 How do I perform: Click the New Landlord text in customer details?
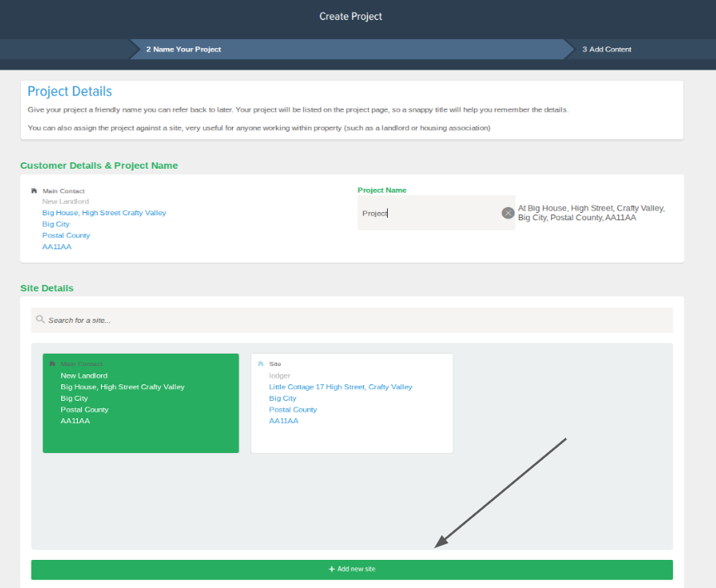[65, 201]
